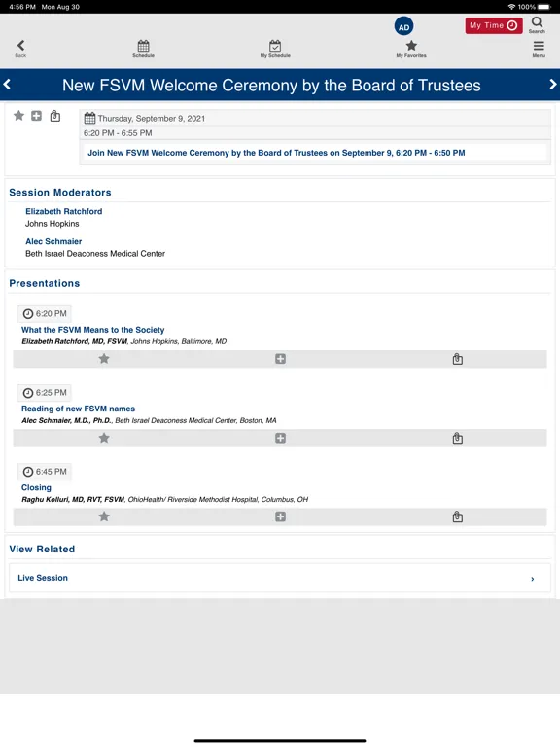Image resolution: width=560 pixels, height=747 pixels.
Task: Favorite the Closing presentation star
Action: 104,516
